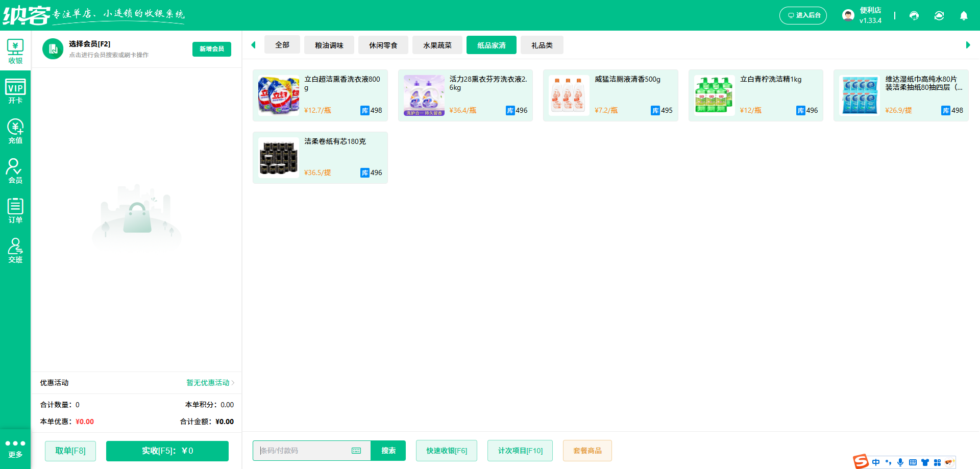The image size is (980, 469).
Task: Open the 更多 more options icon
Action: click(15, 449)
